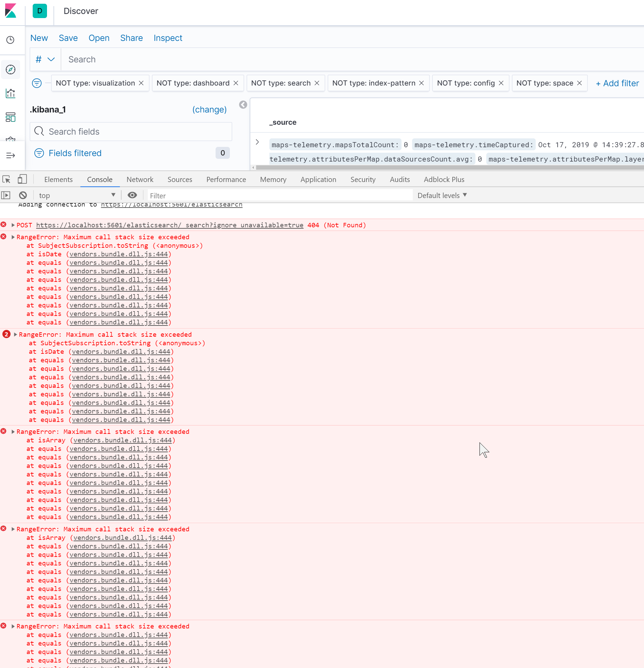Viewport: 644px width, 668px height.
Task: Click the Add filter link
Action: 617,83
